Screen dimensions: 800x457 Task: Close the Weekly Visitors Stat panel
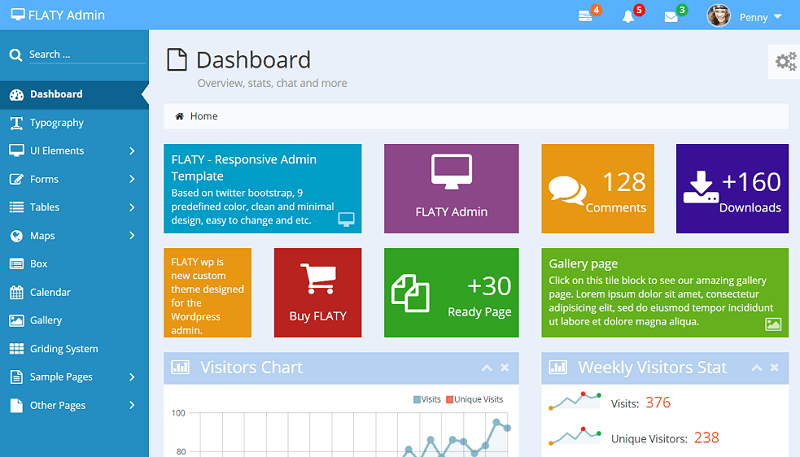pyautogui.click(x=774, y=368)
